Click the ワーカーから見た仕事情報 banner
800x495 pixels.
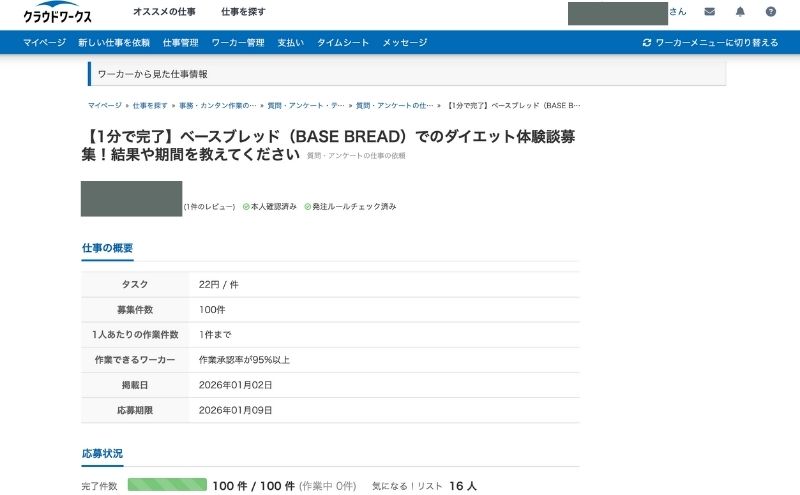[x=407, y=74]
